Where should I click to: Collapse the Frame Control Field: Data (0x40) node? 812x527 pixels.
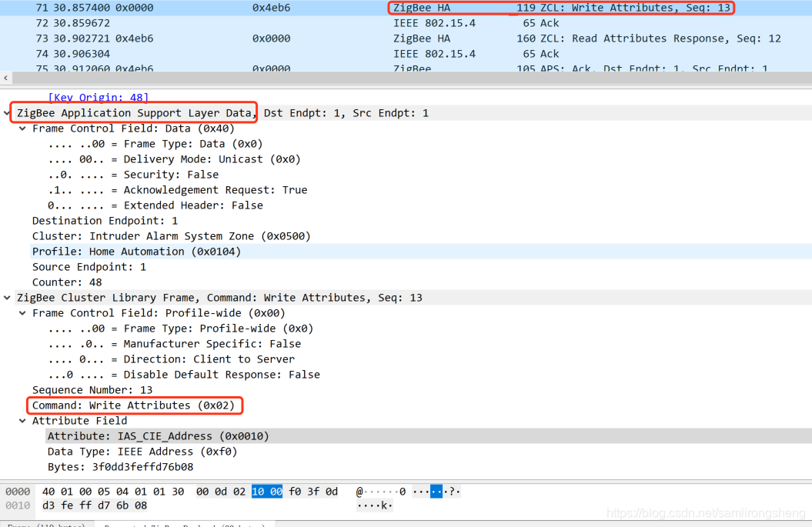22,128
